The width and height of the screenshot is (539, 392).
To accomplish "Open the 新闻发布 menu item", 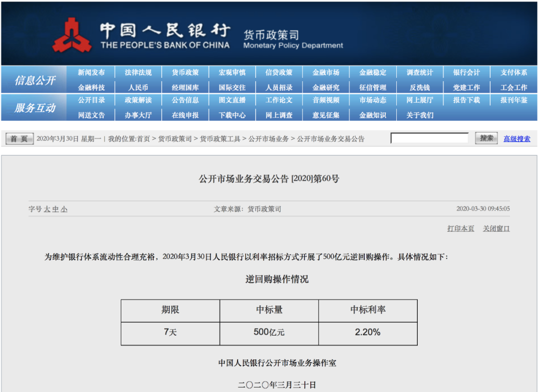I will 91,73.
